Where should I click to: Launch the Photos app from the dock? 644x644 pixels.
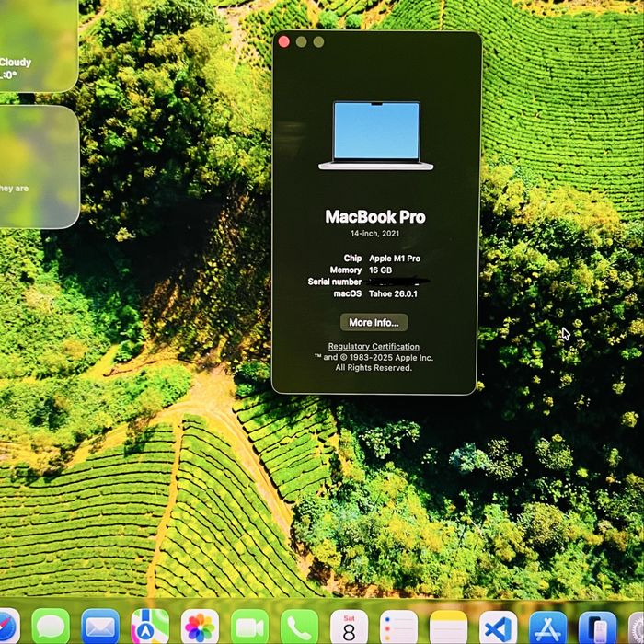[200, 627]
